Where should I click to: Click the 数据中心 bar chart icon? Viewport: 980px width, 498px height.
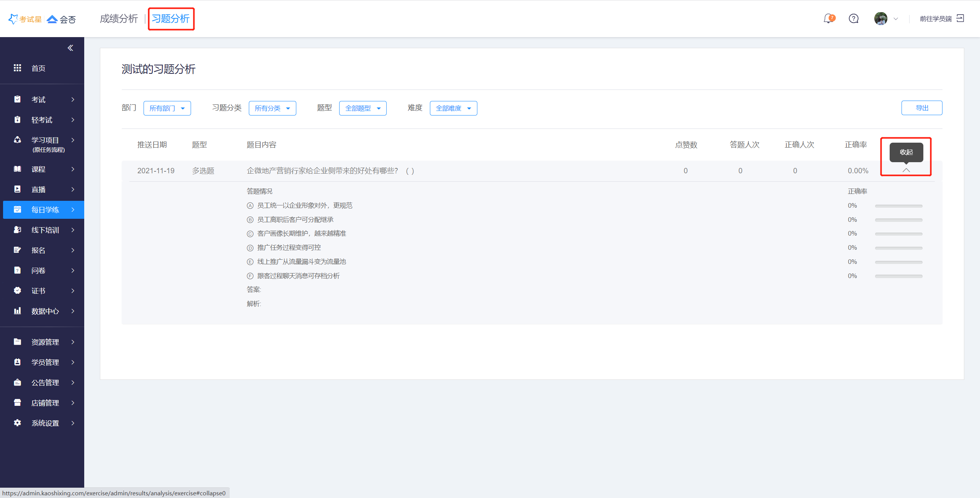tap(17, 311)
